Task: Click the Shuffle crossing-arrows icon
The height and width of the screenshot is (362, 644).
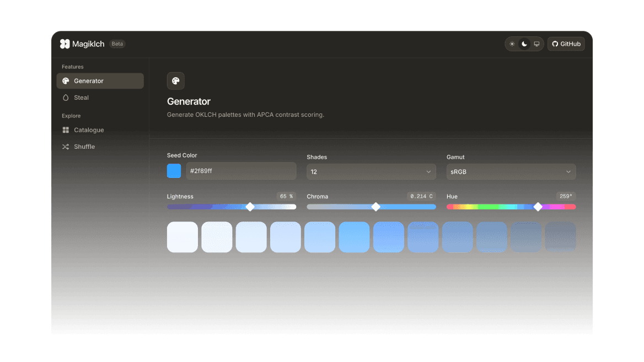Action: (x=67, y=147)
